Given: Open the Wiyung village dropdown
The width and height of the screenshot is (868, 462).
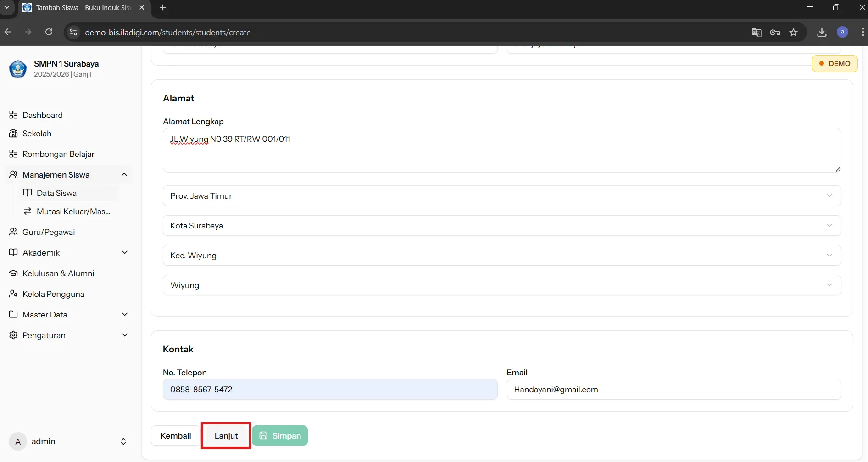Looking at the screenshot, I should click(502, 285).
